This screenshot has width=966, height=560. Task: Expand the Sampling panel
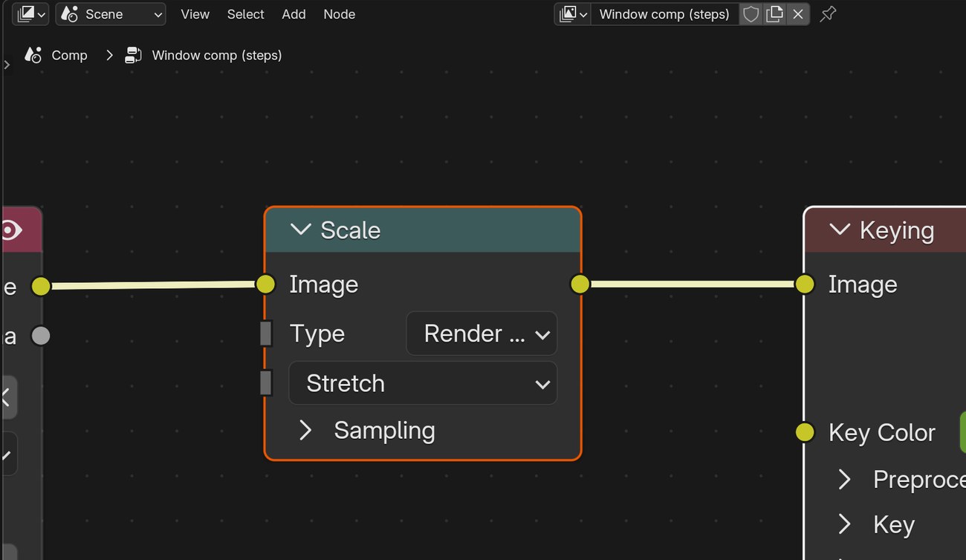point(305,431)
